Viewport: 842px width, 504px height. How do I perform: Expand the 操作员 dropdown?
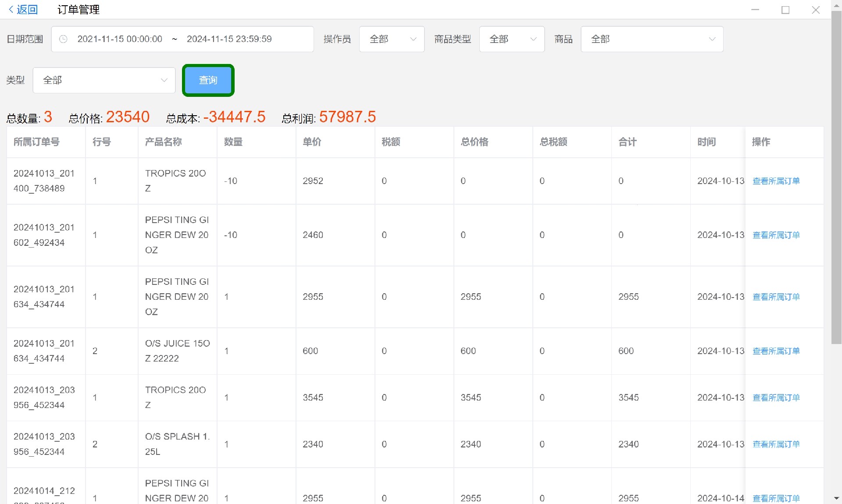point(392,39)
